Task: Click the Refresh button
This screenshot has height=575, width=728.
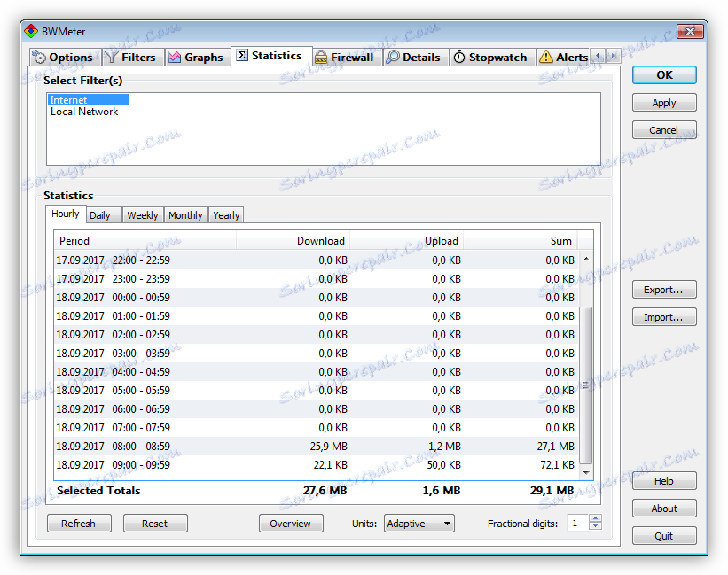Action: click(79, 523)
